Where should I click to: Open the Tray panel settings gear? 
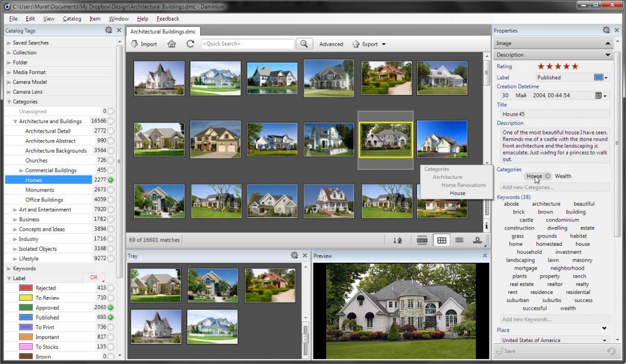coord(294,255)
